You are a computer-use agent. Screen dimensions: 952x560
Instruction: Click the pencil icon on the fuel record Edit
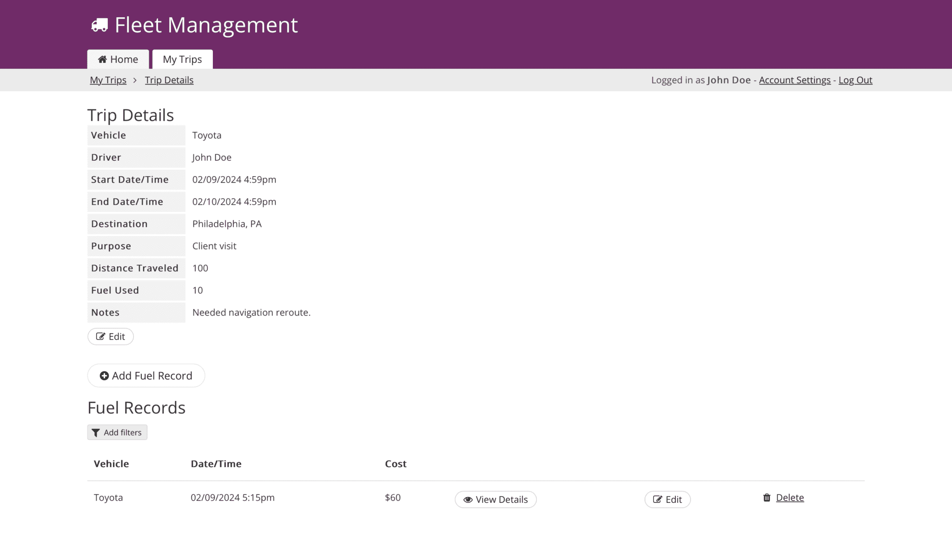[x=658, y=499]
